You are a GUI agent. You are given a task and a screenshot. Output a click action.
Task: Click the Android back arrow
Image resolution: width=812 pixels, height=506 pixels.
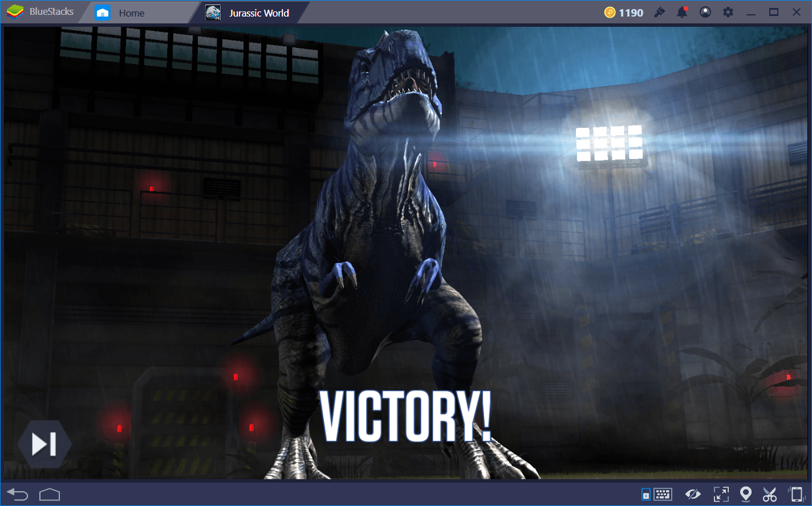[x=17, y=494]
